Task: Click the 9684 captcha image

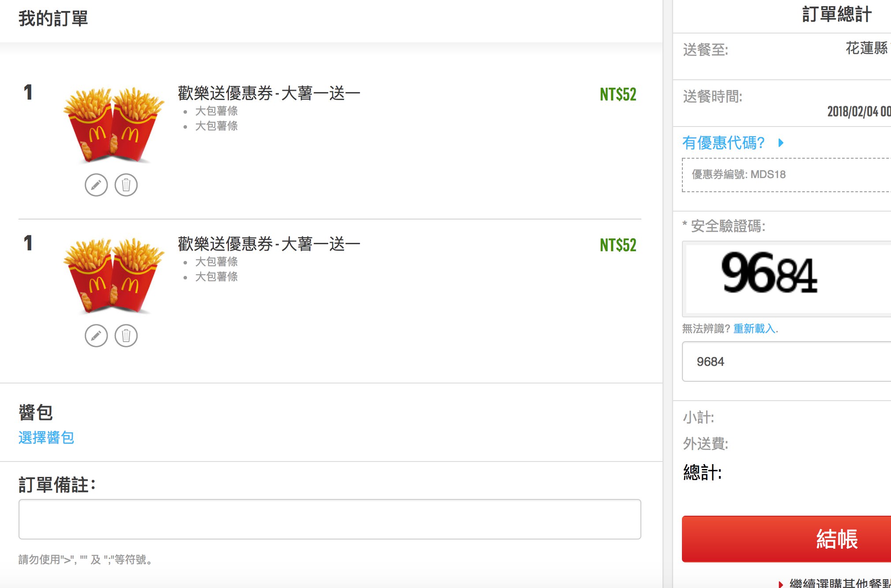Action: (786, 279)
